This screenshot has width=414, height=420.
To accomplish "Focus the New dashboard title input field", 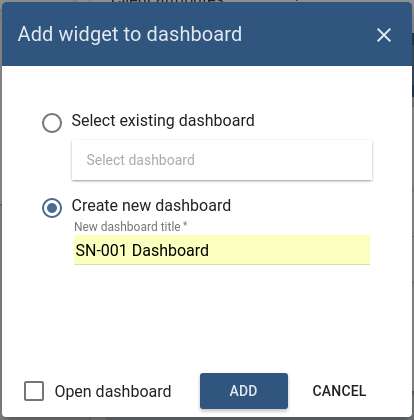I will click(x=222, y=250).
